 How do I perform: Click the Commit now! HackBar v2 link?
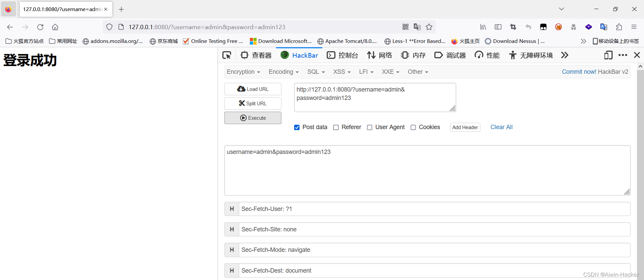595,72
